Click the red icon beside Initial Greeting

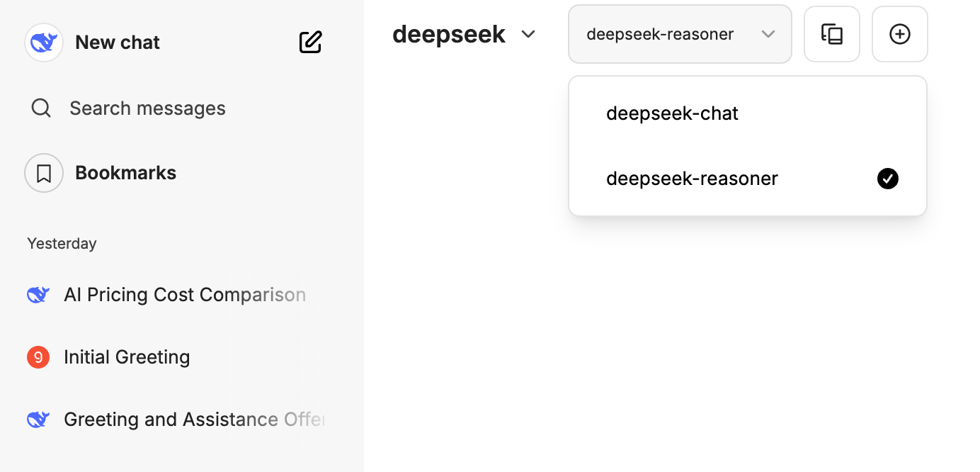click(38, 357)
